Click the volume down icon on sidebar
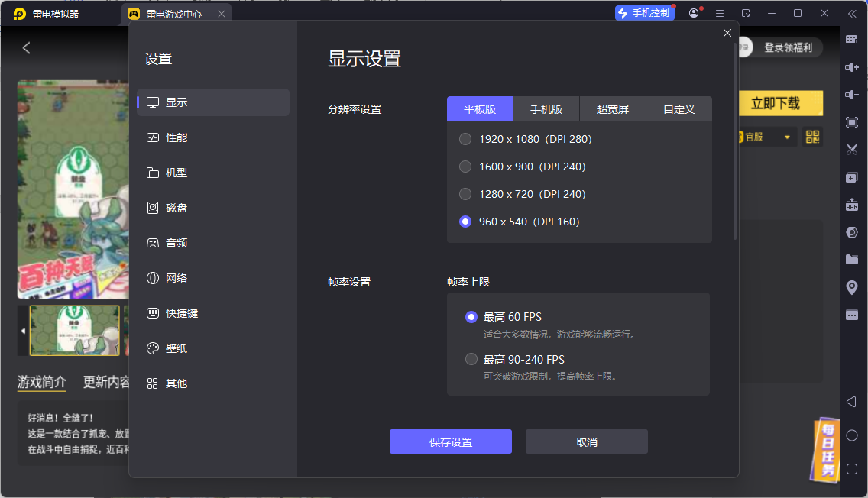Image resolution: width=868 pixels, height=498 pixels. click(x=852, y=94)
